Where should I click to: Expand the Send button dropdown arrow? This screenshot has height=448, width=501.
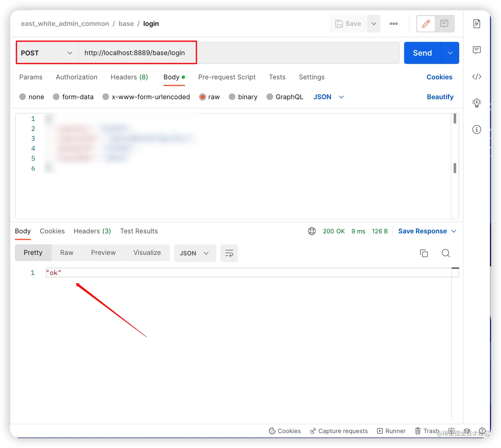click(450, 53)
